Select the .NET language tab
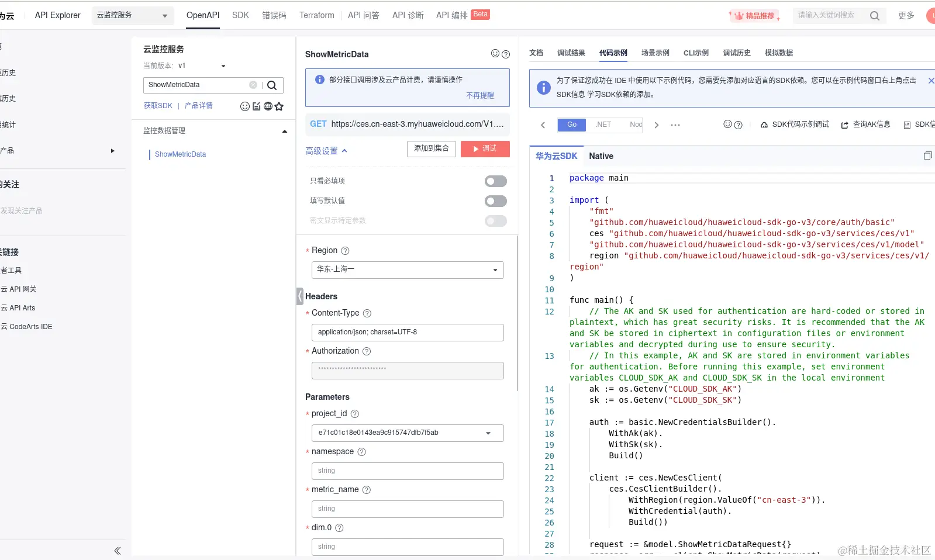 [603, 125]
